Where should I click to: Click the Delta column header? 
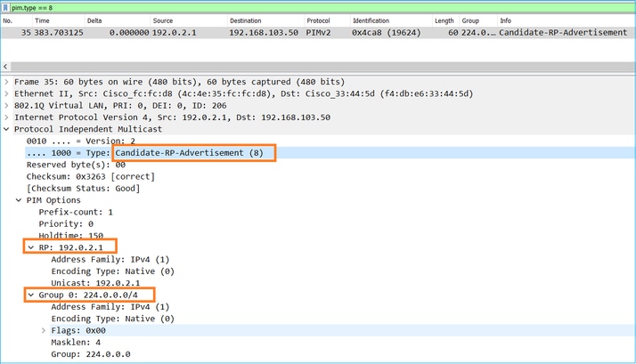(94, 20)
